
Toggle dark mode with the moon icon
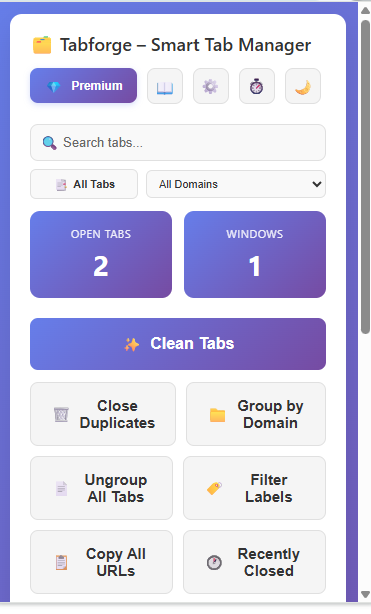pos(303,86)
